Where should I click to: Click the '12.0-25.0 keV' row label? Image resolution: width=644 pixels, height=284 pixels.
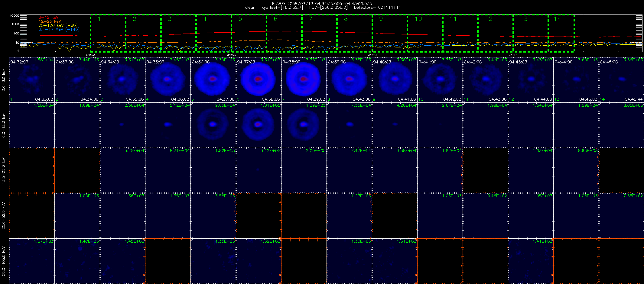(4, 170)
